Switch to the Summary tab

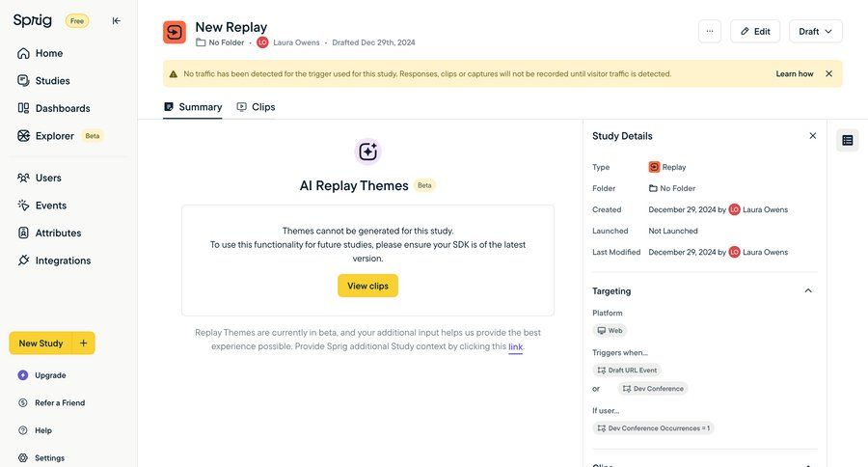coord(193,107)
